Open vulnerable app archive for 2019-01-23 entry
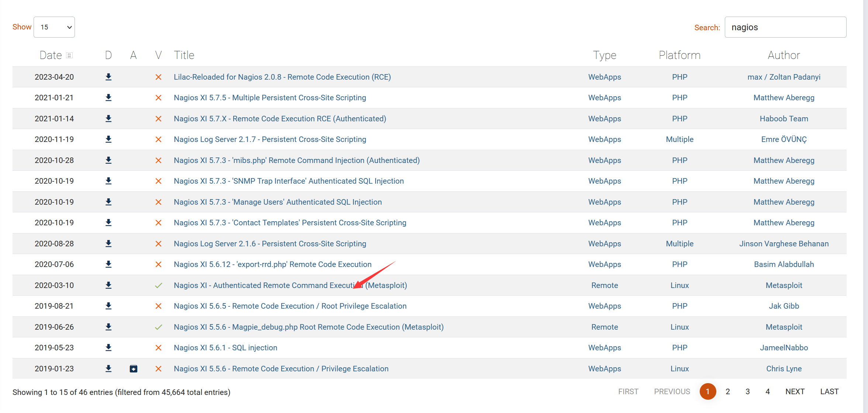The image size is (868, 413). point(133,368)
